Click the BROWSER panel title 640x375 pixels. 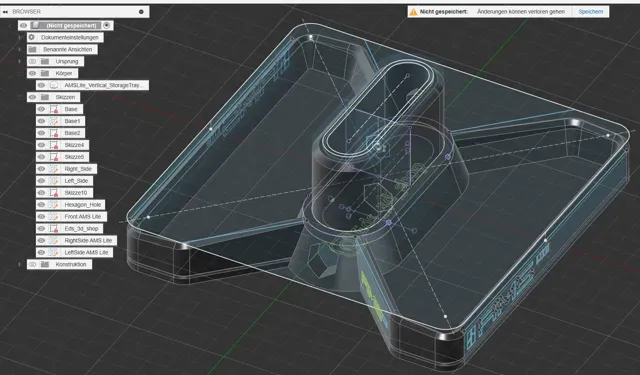(x=27, y=12)
